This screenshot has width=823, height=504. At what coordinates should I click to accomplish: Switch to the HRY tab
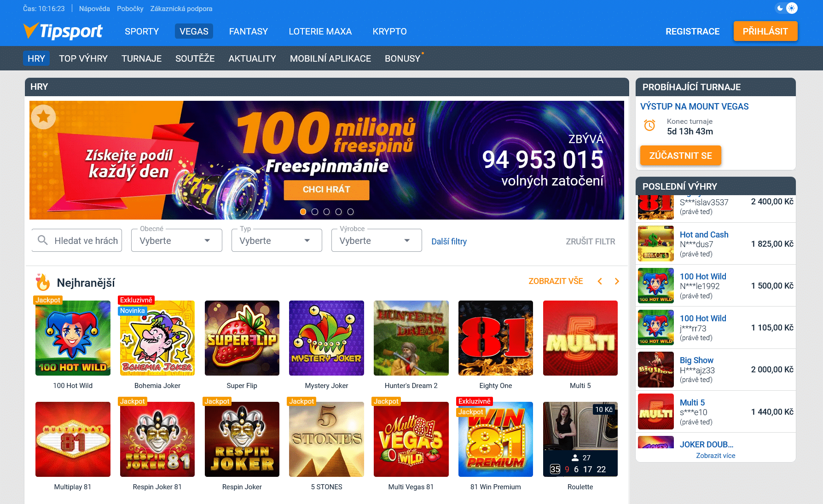[36, 58]
